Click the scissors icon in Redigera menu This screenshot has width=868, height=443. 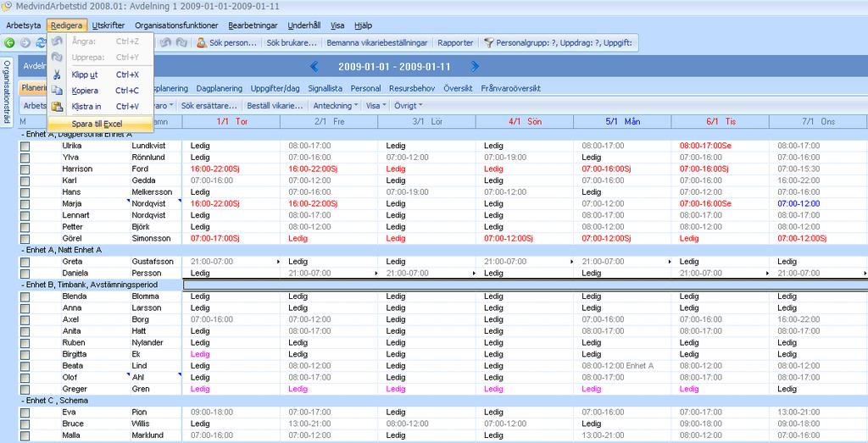pos(57,75)
